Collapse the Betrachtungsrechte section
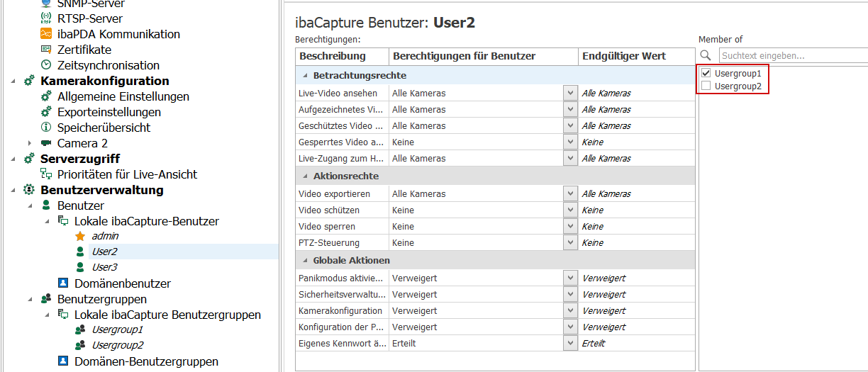This screenshot has height=372, width=868. pyautogui.click(x=305, y=75)
